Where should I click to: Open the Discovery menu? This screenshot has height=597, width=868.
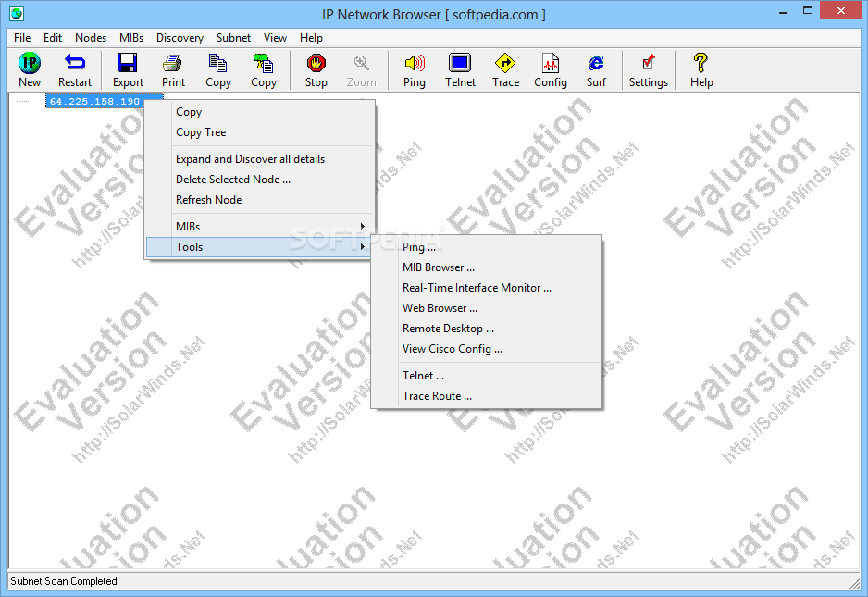tap(180, 38)
